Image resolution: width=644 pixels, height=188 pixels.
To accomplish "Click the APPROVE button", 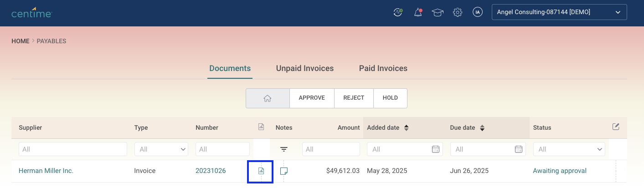I will tap(312, 98).
